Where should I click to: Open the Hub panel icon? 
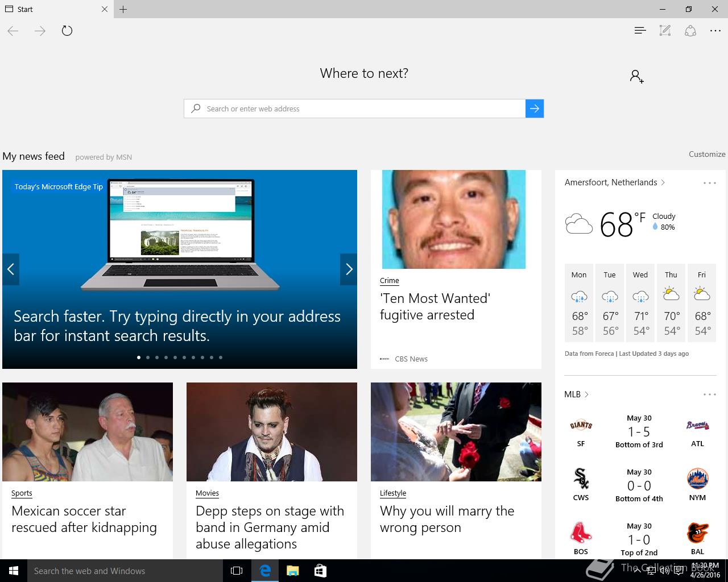point(640,31)
